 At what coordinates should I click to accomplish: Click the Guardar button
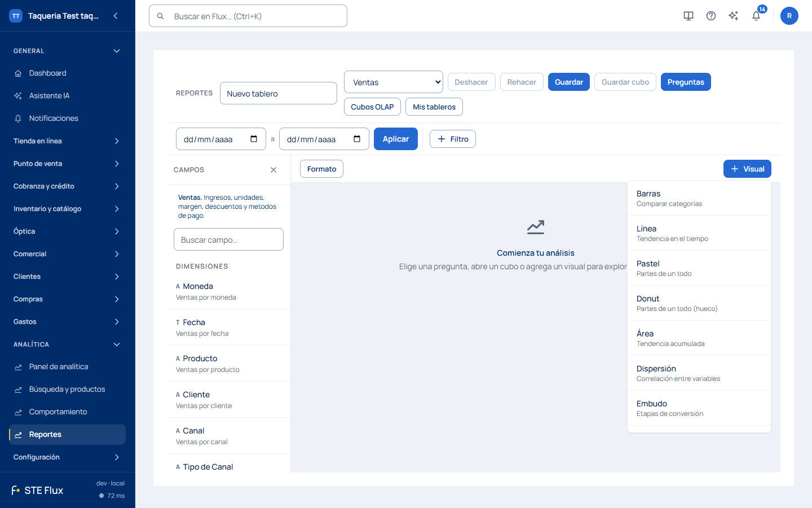tap(569, 82)
